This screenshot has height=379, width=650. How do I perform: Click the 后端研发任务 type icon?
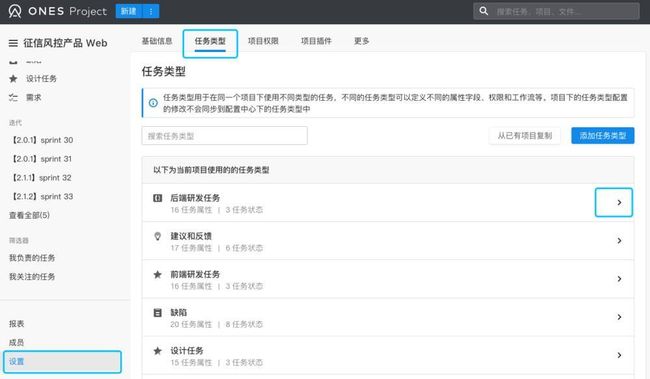[158, 198]
